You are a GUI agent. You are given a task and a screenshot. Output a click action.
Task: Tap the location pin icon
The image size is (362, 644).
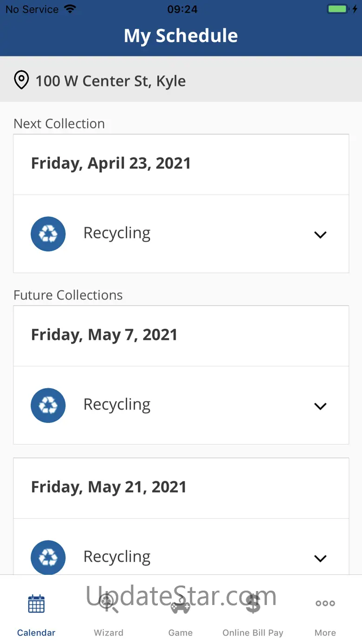coord(21,80)
